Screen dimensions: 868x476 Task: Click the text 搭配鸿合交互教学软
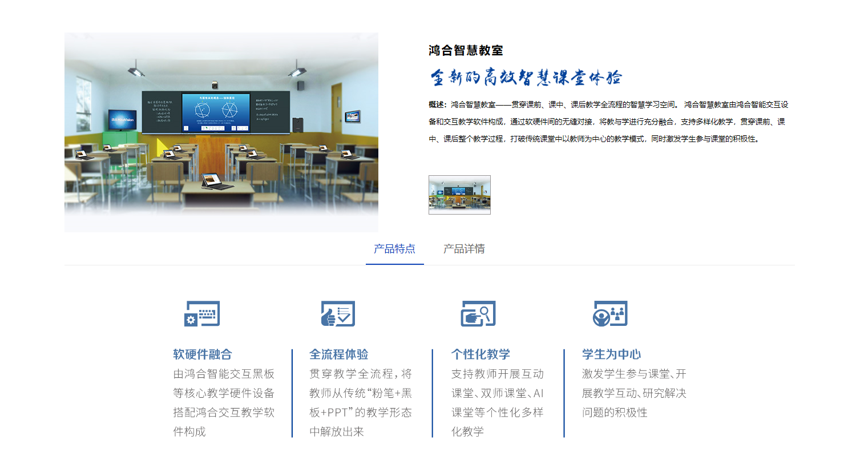[224, 413]
